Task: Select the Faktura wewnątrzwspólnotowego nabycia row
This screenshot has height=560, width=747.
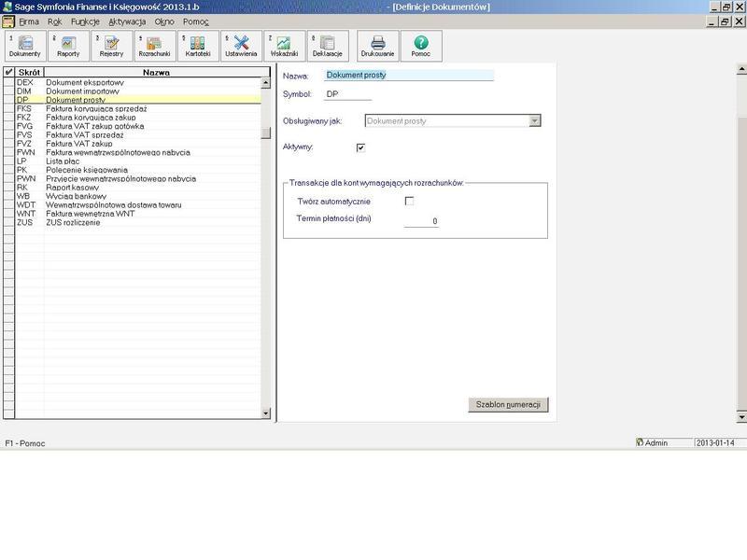Action: 138,152
